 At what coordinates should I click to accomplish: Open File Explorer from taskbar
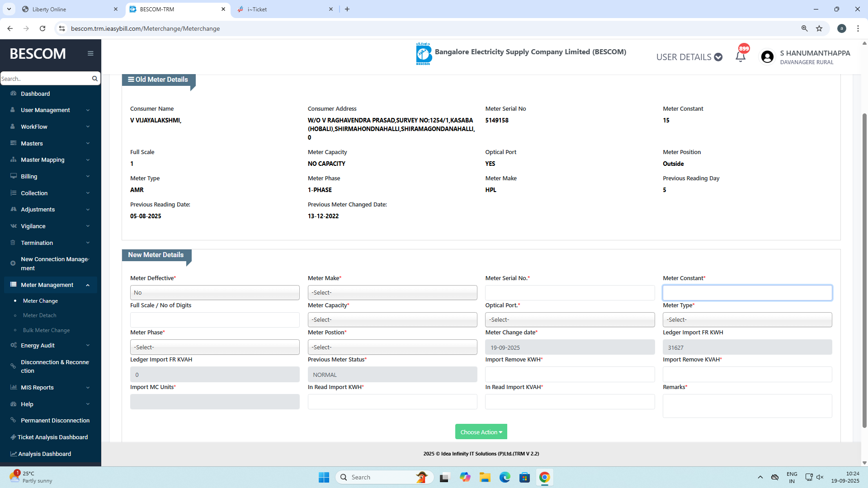click(485, 477)
